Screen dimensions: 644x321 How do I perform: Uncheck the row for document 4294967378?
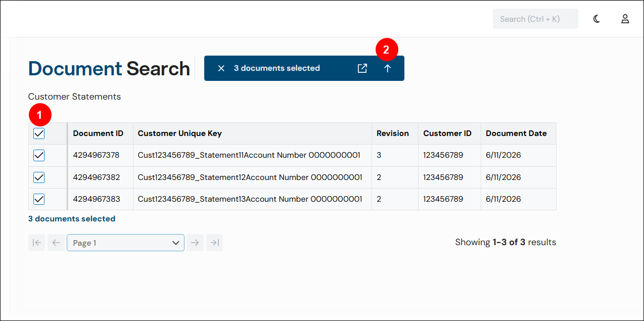pyautogui.click(x=39, y=155)
